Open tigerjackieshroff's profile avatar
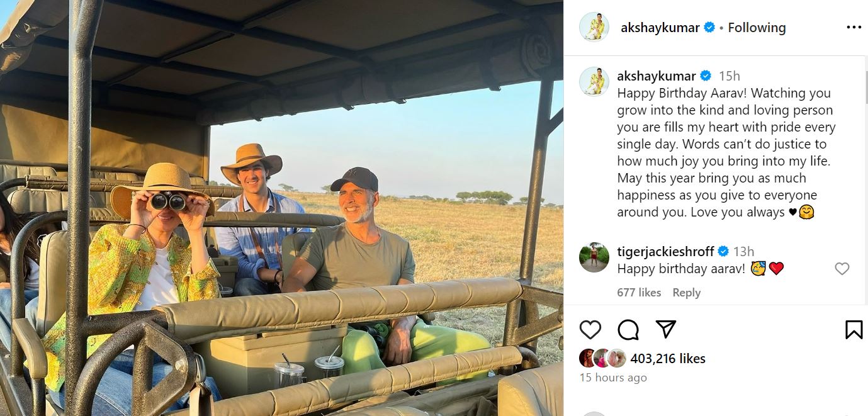The image size is (868, 416). (x=594, y=257)
